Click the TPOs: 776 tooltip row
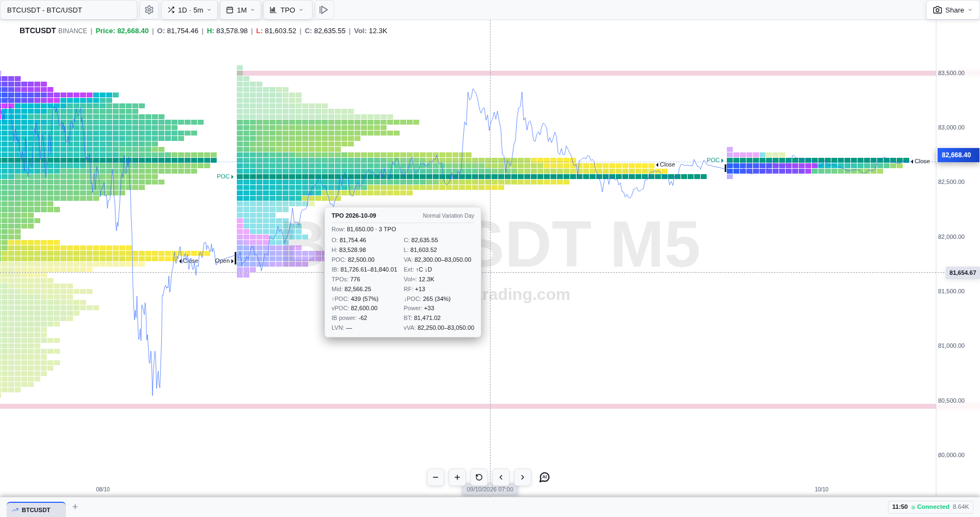 (x=346, y=279)
